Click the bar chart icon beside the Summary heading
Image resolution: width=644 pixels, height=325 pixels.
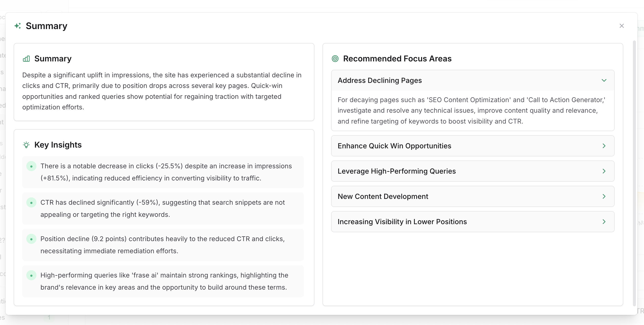click(x=26, y=59)
